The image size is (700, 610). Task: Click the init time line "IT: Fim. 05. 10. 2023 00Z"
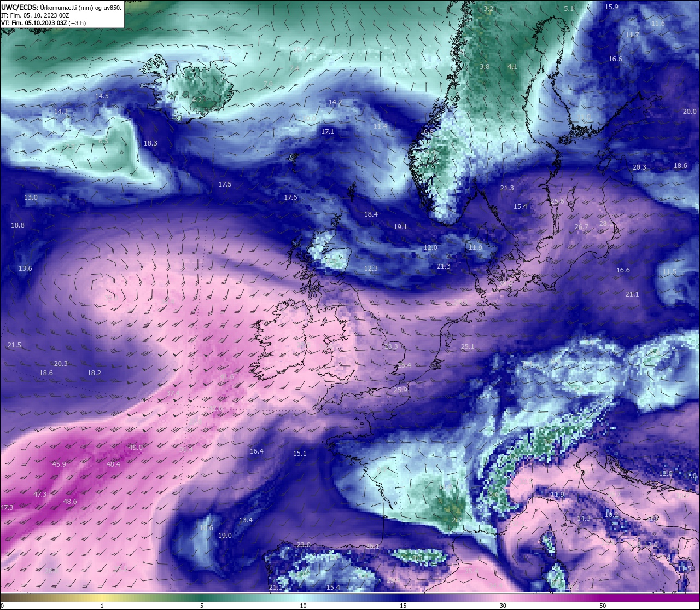click(x=35, y=15)
